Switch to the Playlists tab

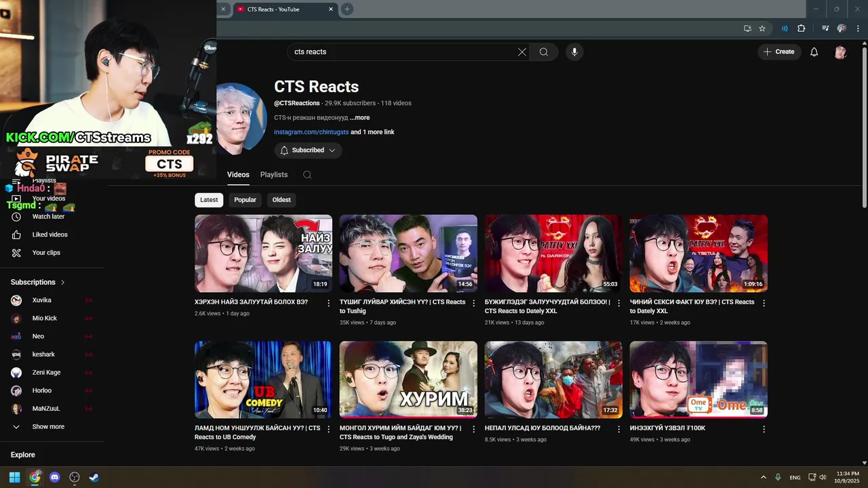274,175
